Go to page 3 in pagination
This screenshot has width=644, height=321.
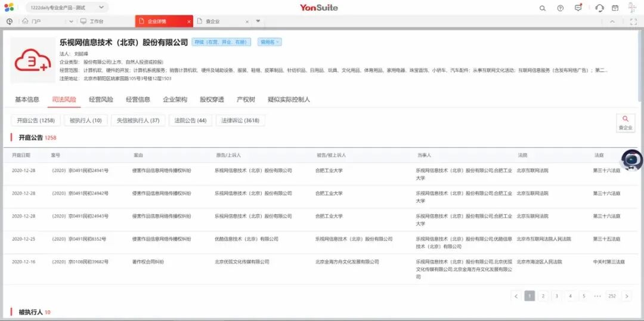556,296
